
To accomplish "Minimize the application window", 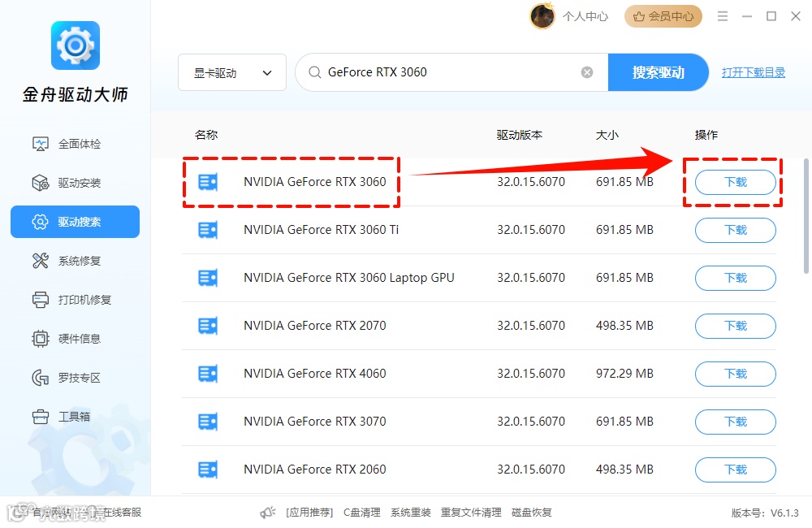I will [x=747, y=16].
